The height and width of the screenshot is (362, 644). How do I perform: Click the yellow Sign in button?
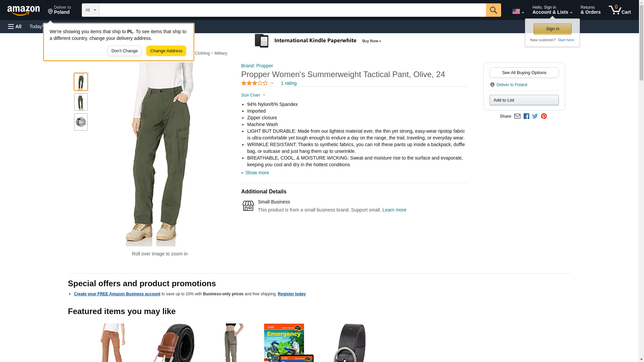[552, 29]
